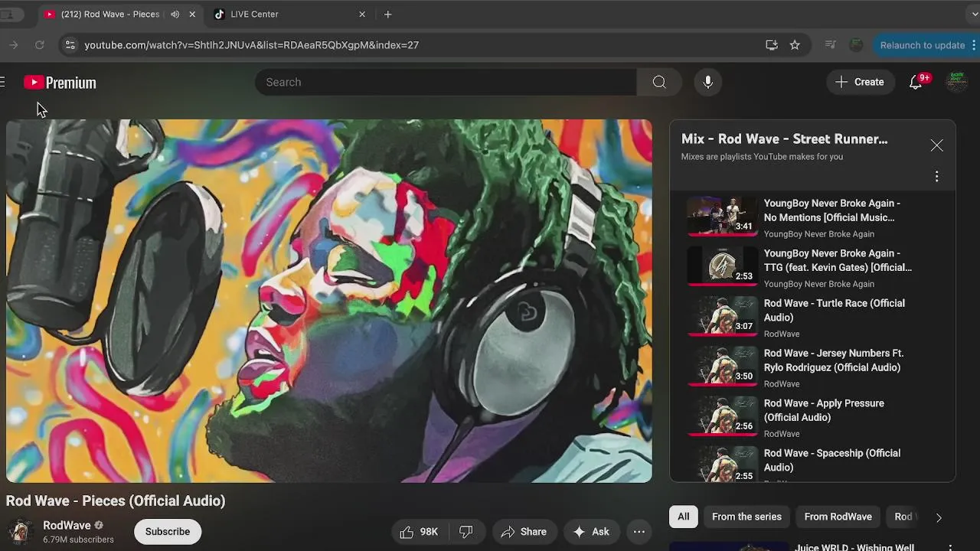The width and height of the screenshot is (980, 551).
Task: Open the notifications bell
Action: [916, 82]
